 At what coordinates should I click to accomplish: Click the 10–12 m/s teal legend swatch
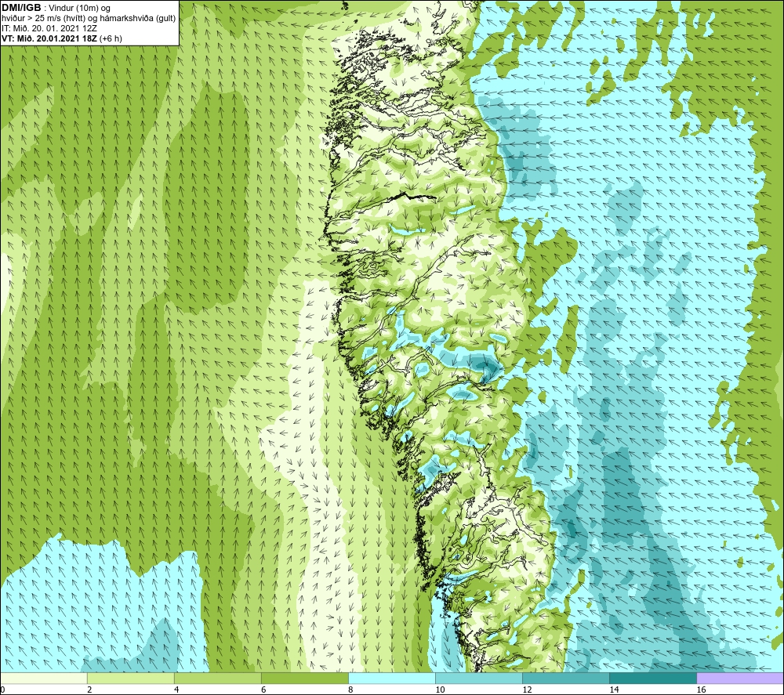[479, 678]
